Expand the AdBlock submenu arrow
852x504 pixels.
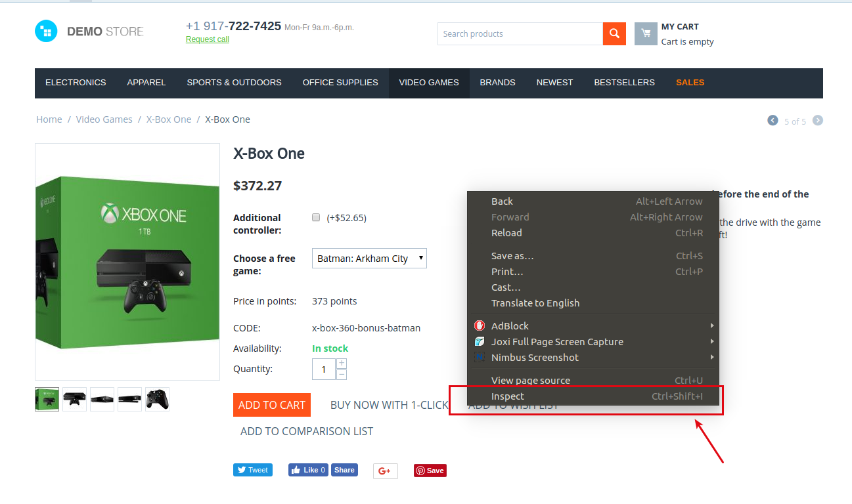point(711,325)
